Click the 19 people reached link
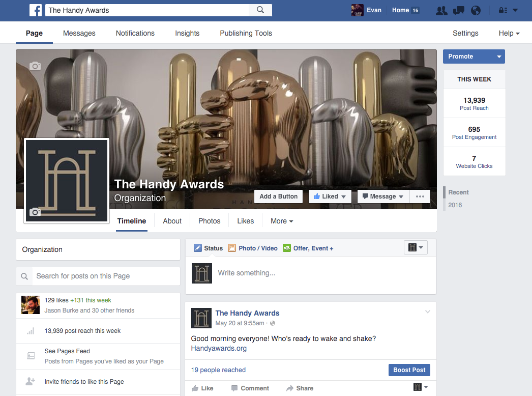Screen dimensions: 532x396 coord(218,370)
